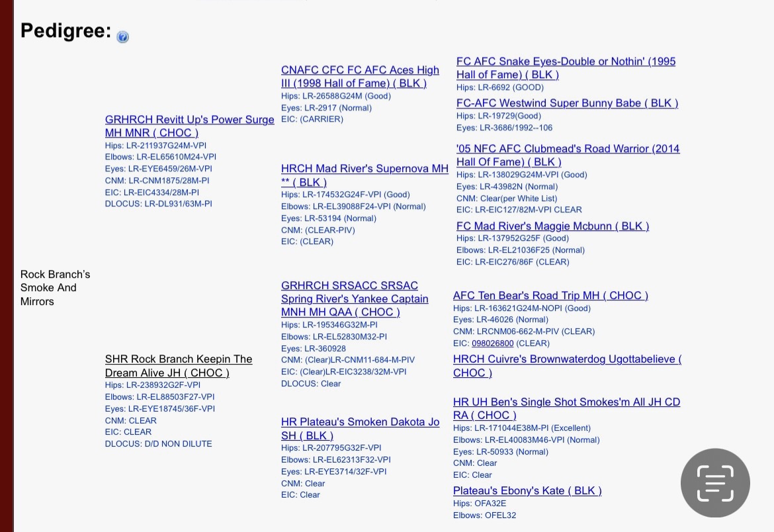Click Elbows: LR-EL52830M32-PI text
This screenshot has height=532, width=774.
(x=333, y=336)
